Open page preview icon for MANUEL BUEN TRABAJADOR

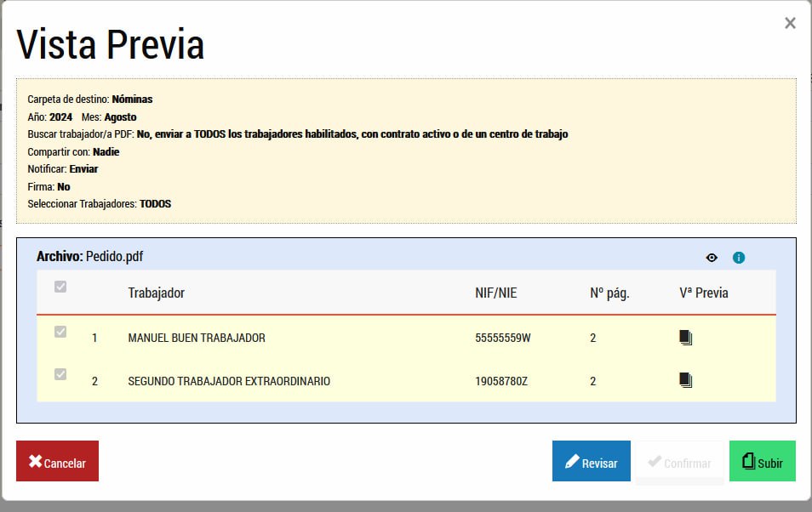point(686,338)
